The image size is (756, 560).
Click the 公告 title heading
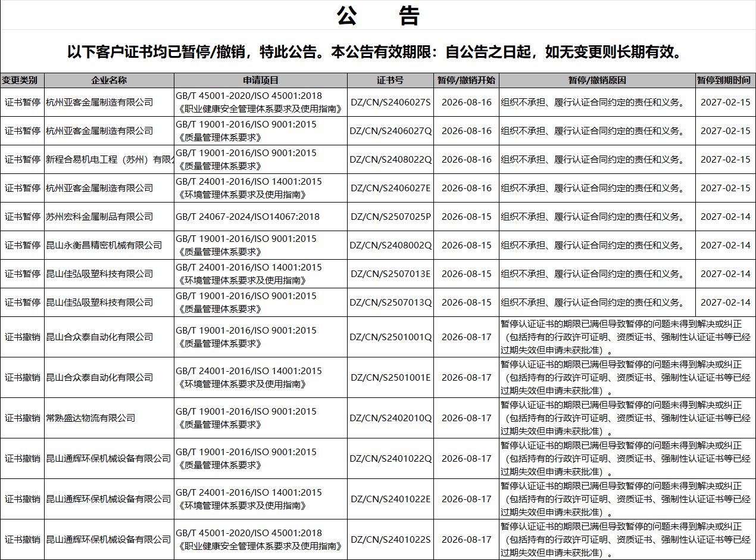[x=378, y=15]
